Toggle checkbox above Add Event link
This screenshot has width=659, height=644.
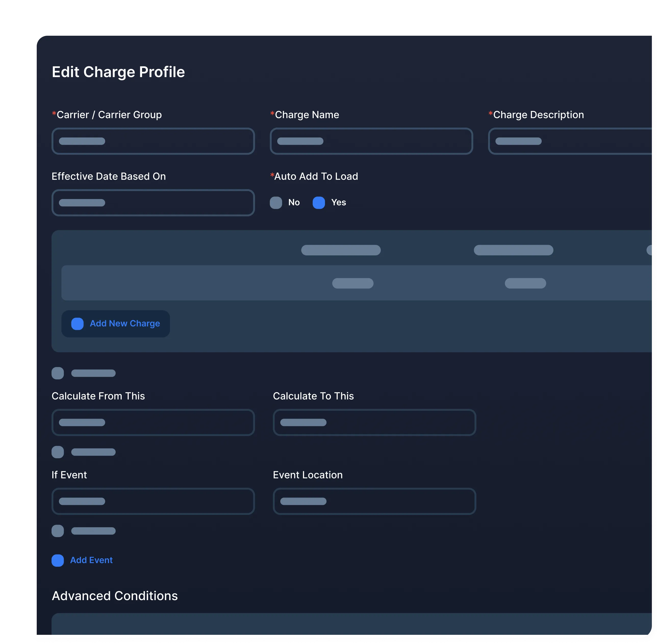click(x=57, y=531)
